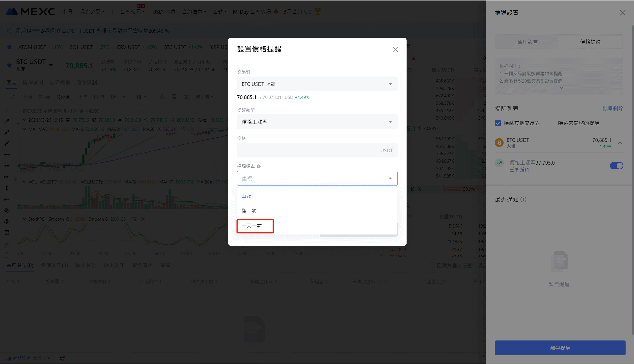Check the 隱藏未開啓的提醒 checkbox
The image size is (634, 364).
point(552,123)
